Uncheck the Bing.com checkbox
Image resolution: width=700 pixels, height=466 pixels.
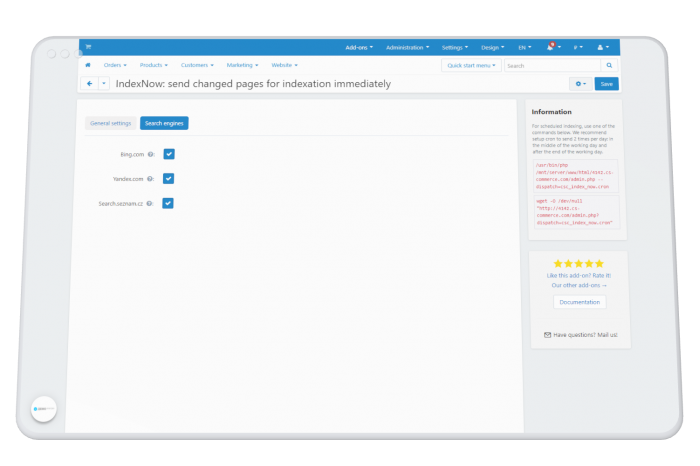(x=169, y=154)
